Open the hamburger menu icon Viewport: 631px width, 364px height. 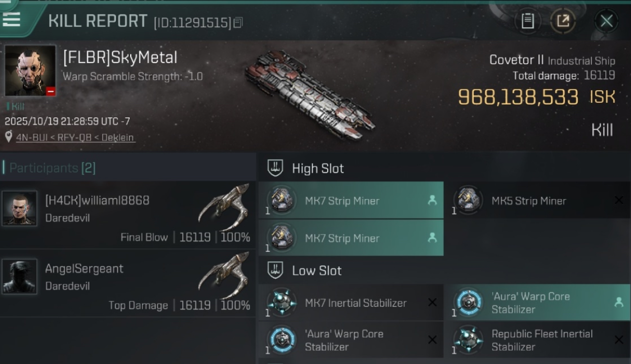click(x=11, y=18)
